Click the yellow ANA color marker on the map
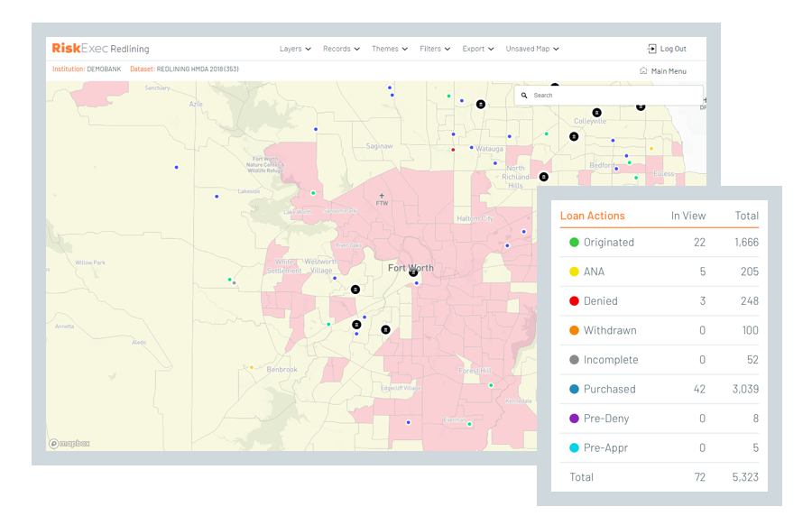The width and height of the screenshot is (812, 525). [251, 367]
